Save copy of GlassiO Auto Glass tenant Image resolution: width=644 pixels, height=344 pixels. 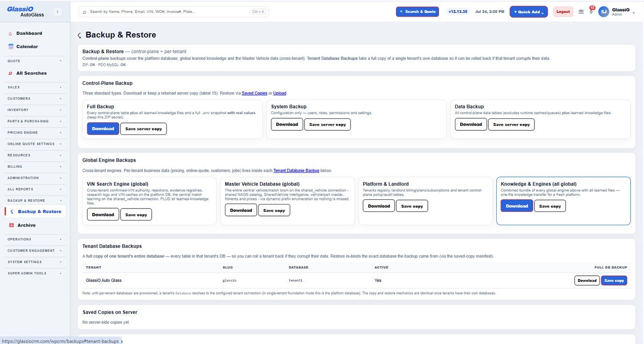614,280
